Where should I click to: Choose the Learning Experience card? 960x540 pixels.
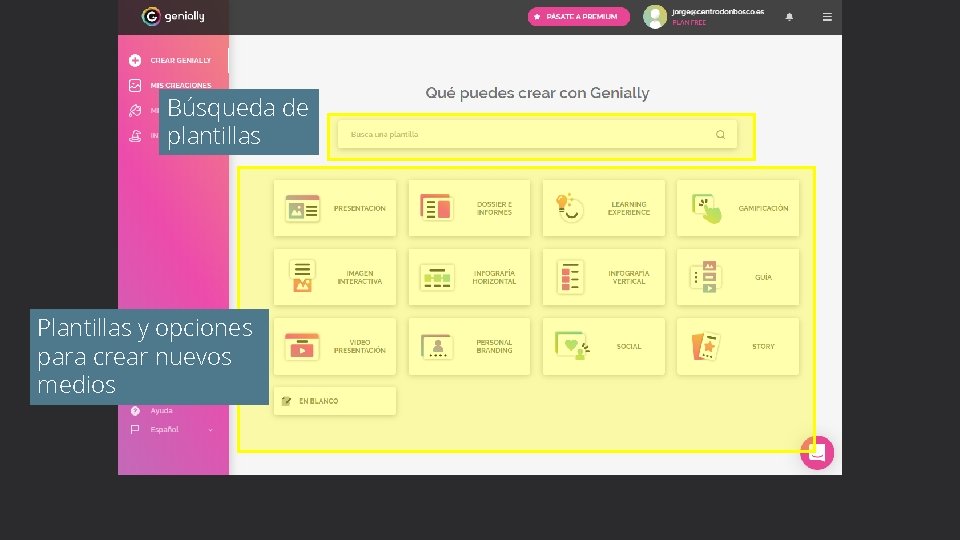point(604,208)
